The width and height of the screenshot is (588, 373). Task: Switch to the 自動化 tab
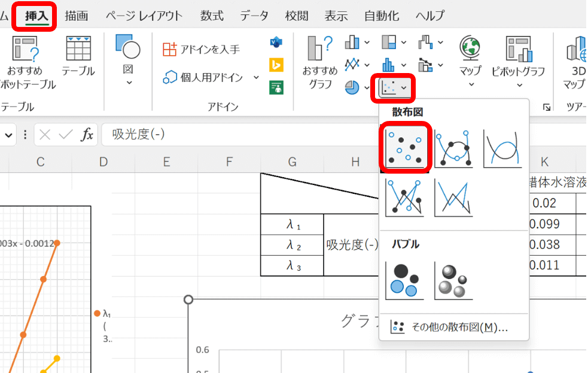tap(382, 16)
